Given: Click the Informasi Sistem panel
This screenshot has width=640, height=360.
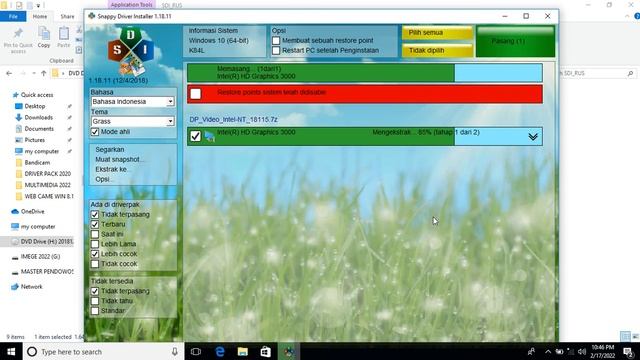Looking at the screenshot, I should (x=224, y=41).
